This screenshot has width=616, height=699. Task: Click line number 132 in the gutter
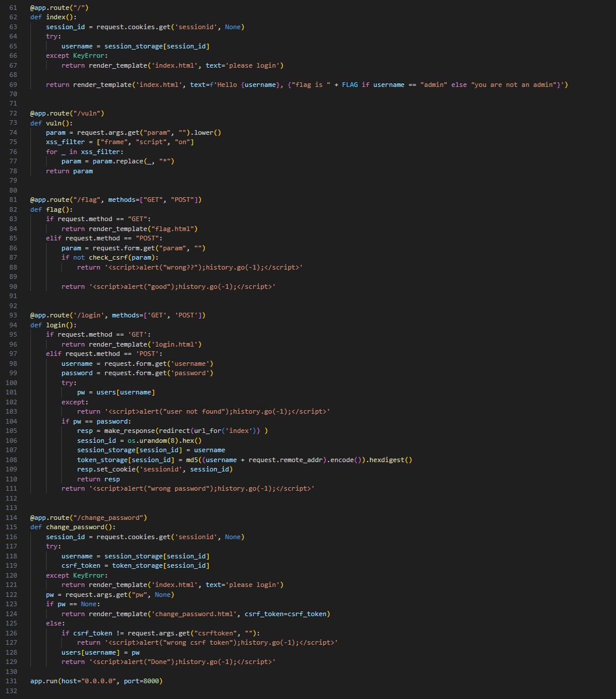pyautogui.click(x=11, y=690)
